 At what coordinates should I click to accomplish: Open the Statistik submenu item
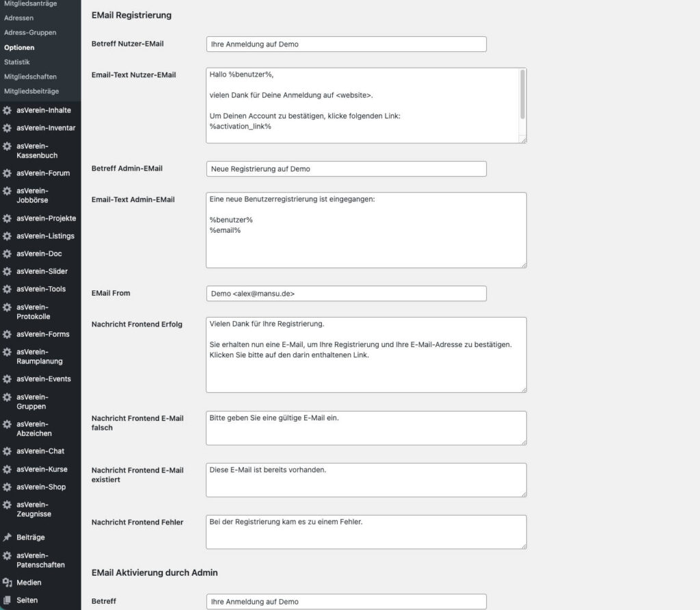17,62
